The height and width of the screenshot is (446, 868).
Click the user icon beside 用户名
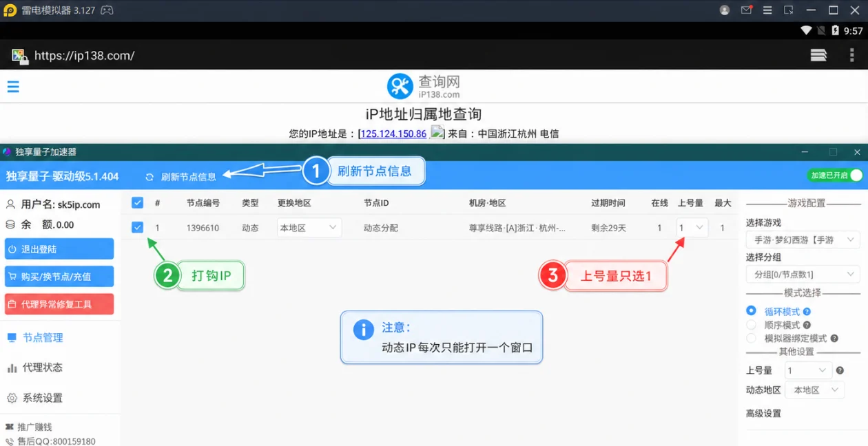click(x=10, y=204)
